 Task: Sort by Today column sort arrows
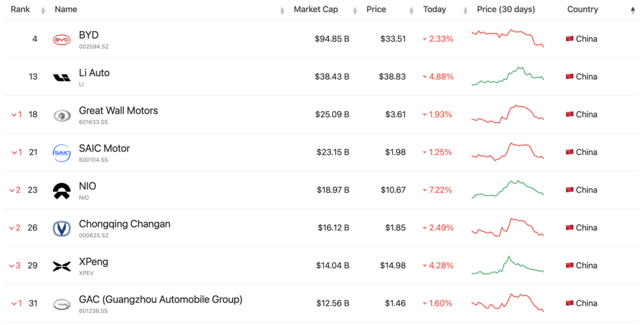(x=465, y=10)
